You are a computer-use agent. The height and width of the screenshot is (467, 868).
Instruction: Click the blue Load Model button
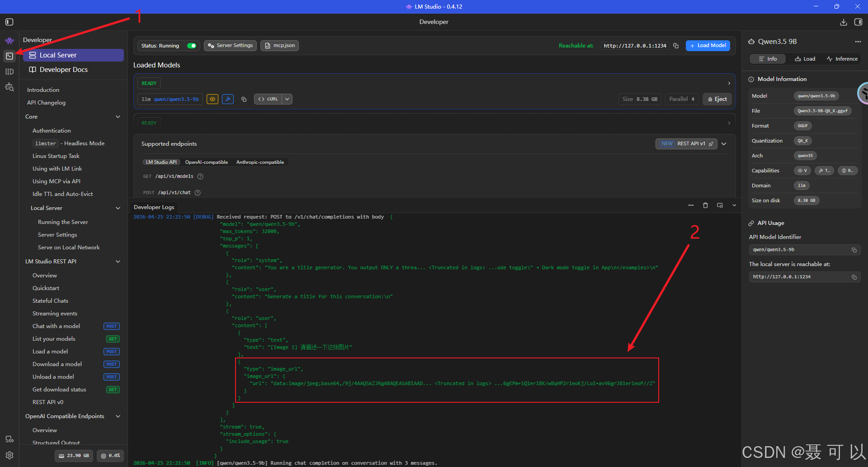(708, 46)
